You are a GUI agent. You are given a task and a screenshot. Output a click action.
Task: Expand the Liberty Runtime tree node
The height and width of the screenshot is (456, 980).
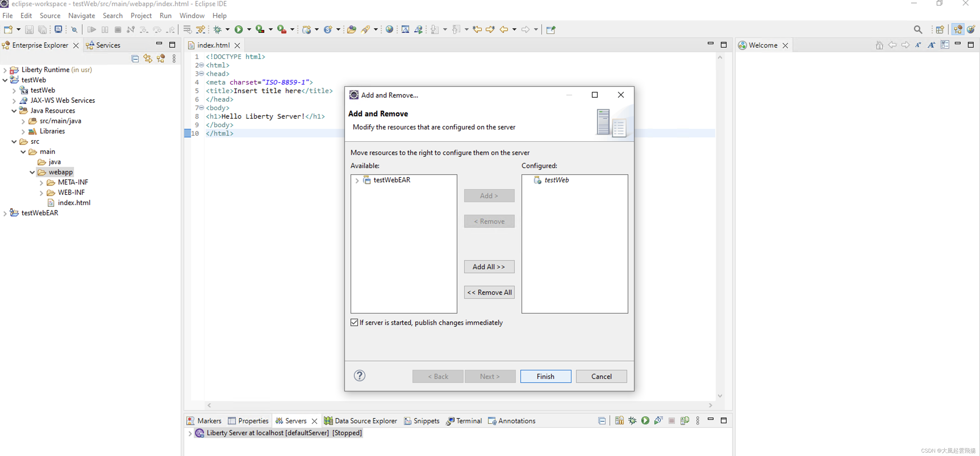(5, 70)
